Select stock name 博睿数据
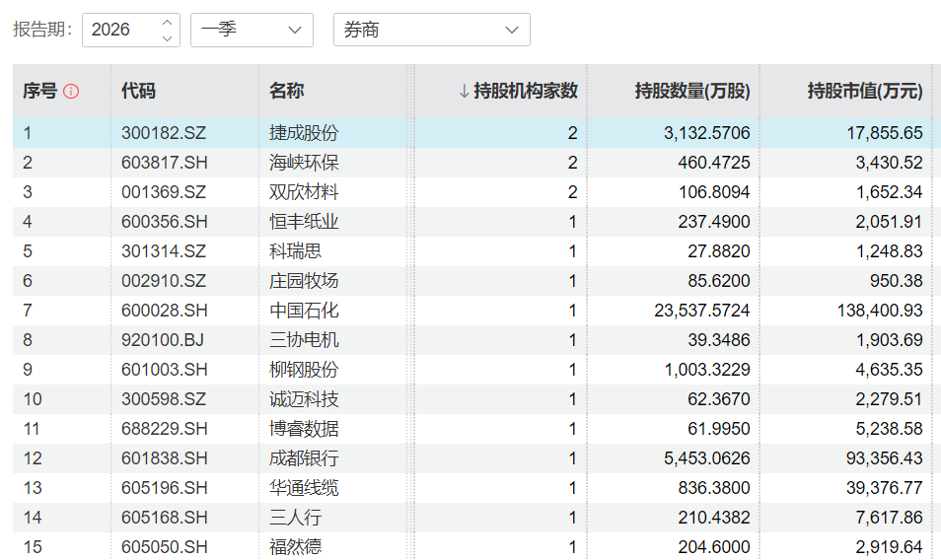This screenshot has width=941, height=560. point(304,429)
